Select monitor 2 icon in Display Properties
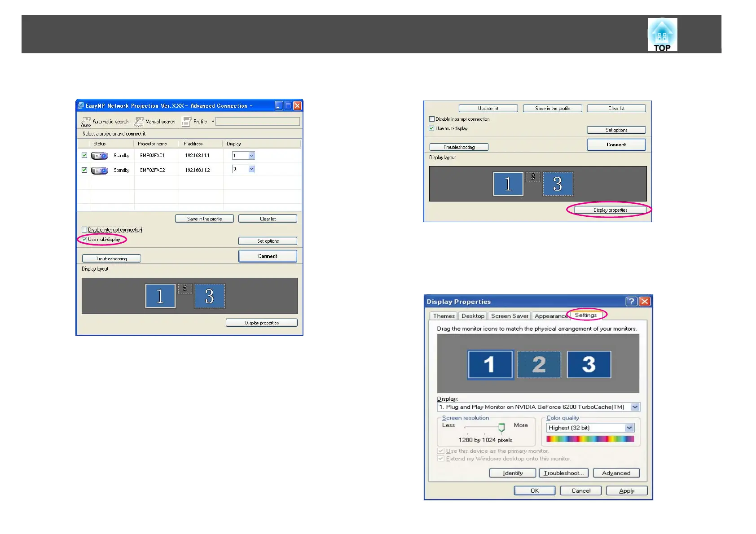This screenshot has width=756, height=534. pyautogui.click(x=539, y=364)
